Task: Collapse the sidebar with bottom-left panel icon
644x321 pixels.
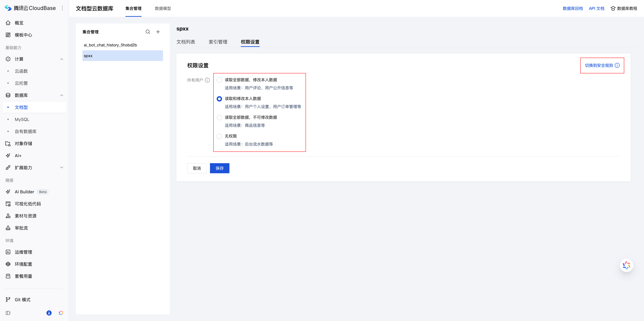Action: (x=8, y=313)
